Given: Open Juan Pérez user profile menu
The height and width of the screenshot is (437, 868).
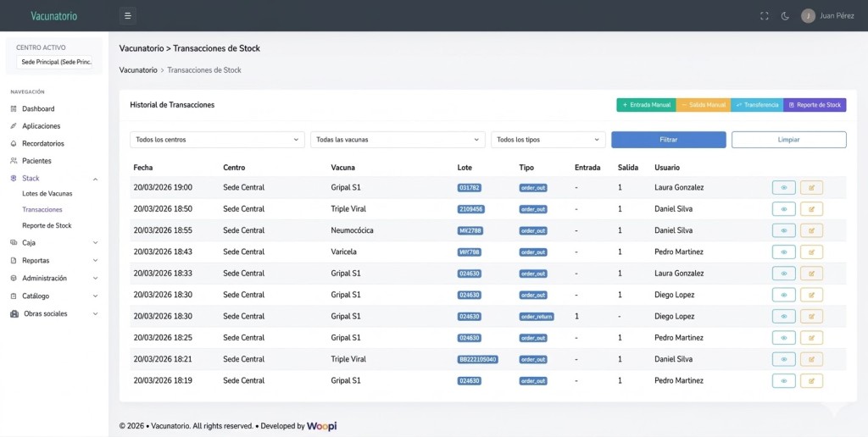Looking at the screenshot, I should pyautogui.click(x=828, y=16).
